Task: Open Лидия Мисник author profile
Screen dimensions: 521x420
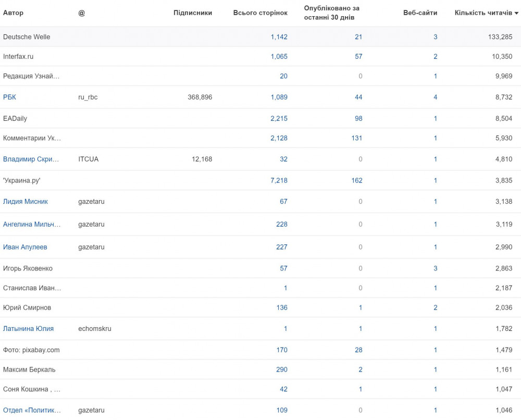Action: pyautogui.click(x=26, y=201)
